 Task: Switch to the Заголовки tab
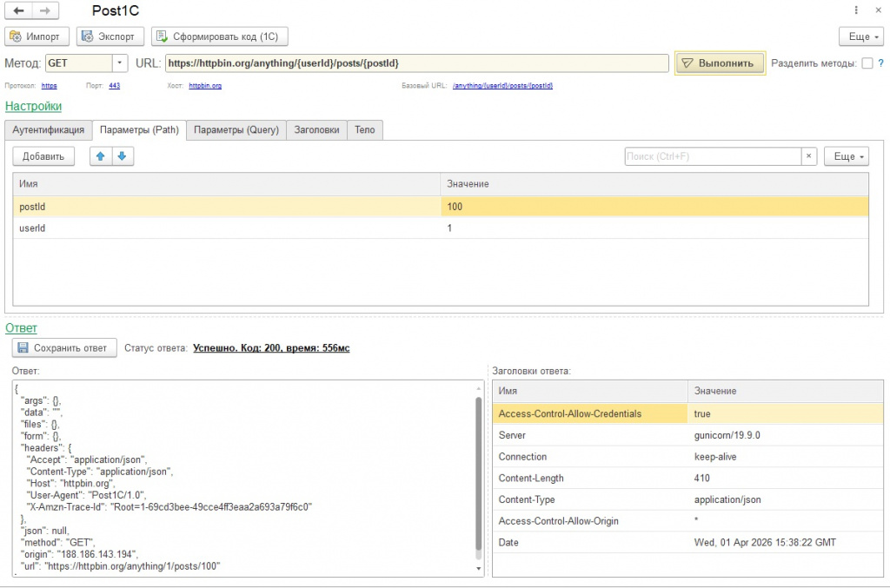[x=316, y=130]
